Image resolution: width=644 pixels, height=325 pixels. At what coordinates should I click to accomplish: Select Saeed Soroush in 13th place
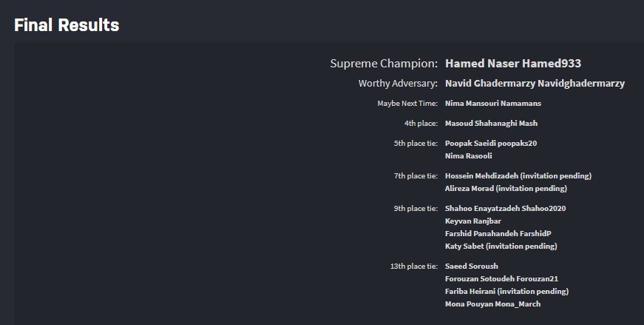tap(471, 267)
